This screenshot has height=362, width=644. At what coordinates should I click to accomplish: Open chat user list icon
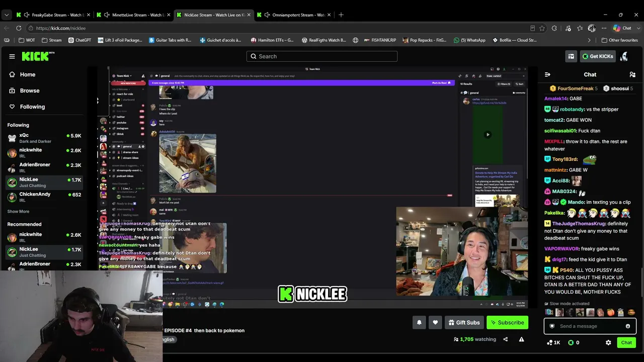(632, 74)
